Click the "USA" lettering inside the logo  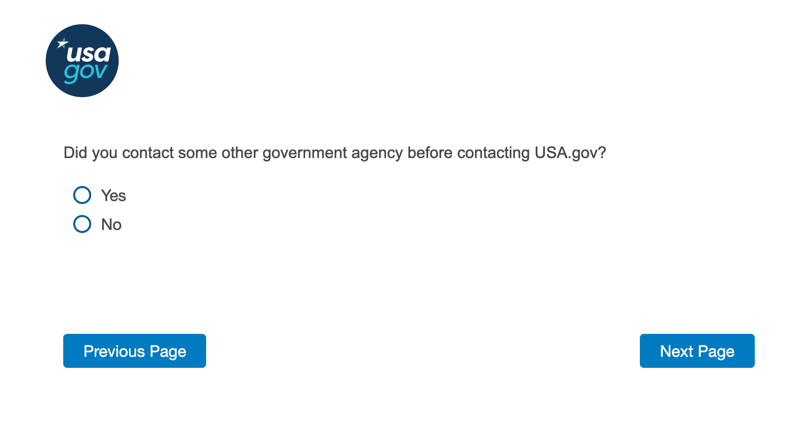[x=88, y=53]
